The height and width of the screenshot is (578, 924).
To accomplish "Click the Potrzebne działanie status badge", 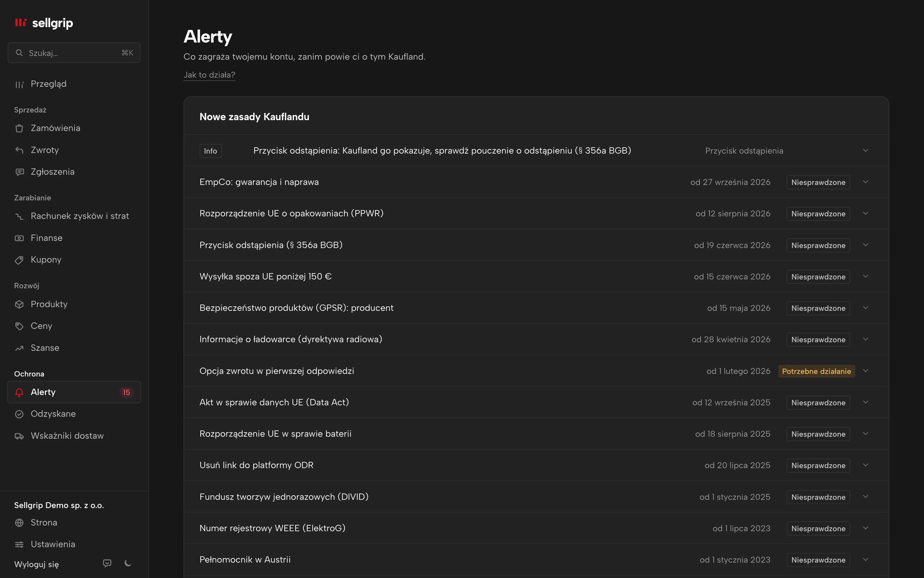I will [816, 371].
